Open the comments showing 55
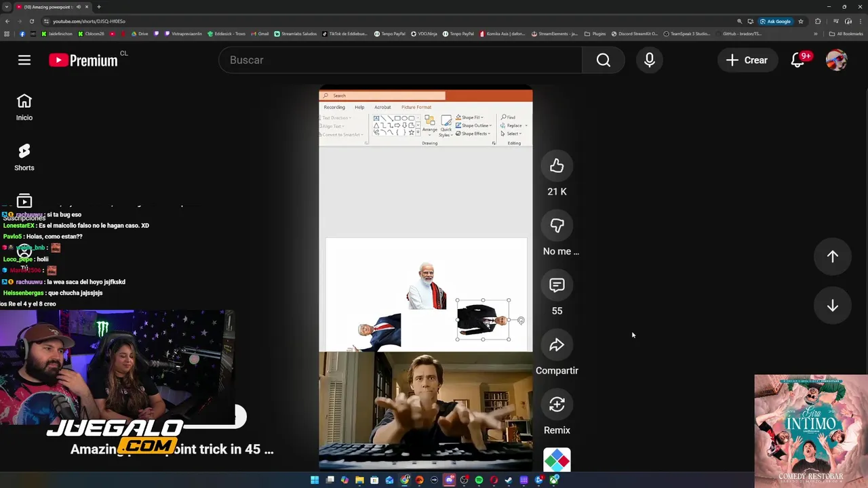 click(x=557, y=285)
